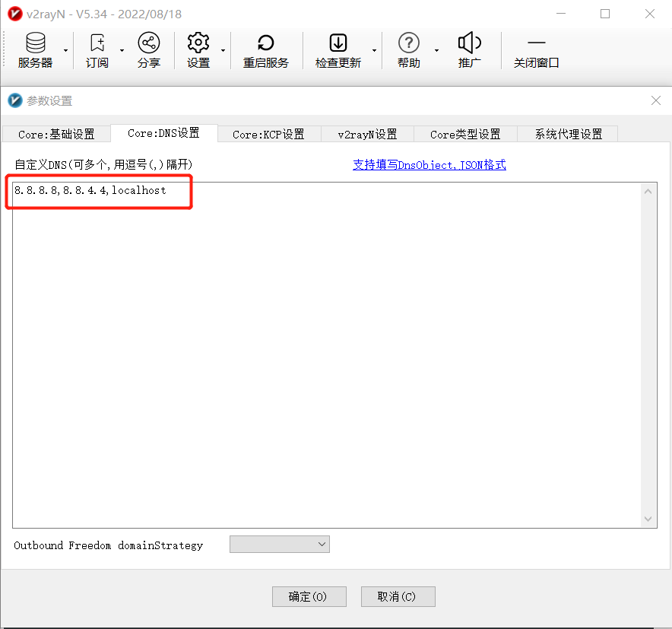672x629 pixels.
Task: Switch to the Core:KCP设置 tab
Action: [x=268, y=134]
